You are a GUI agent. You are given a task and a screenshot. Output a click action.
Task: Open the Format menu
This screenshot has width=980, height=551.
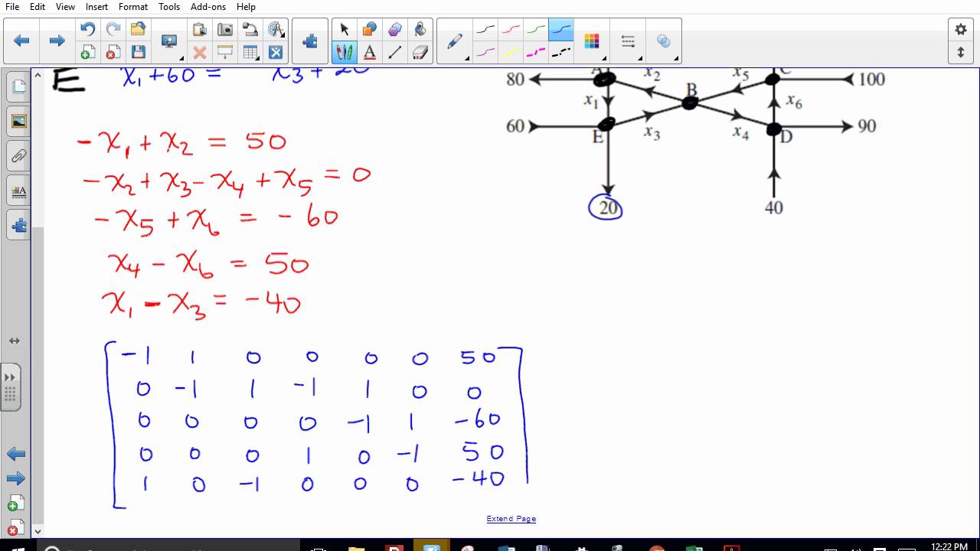click(133, 6)
